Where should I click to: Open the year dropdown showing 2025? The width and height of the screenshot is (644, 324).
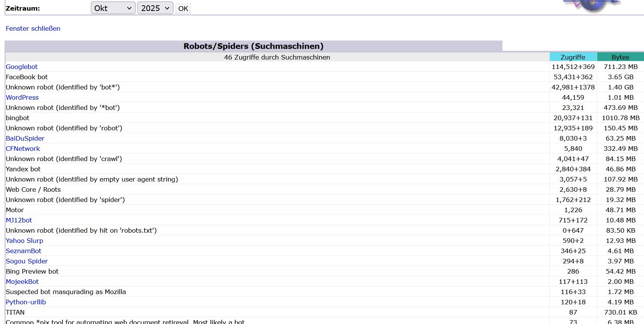tap(155, 8)
